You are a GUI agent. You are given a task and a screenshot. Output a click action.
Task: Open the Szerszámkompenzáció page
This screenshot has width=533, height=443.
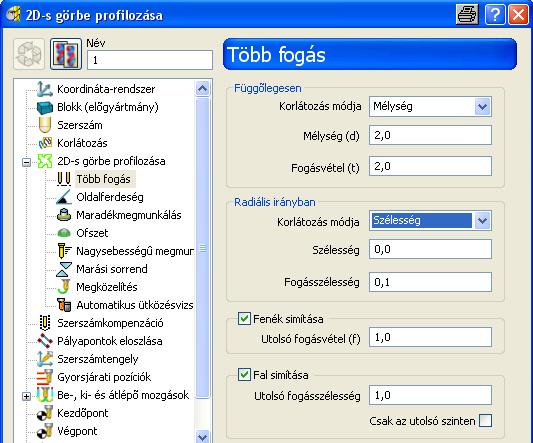[110, 323]
